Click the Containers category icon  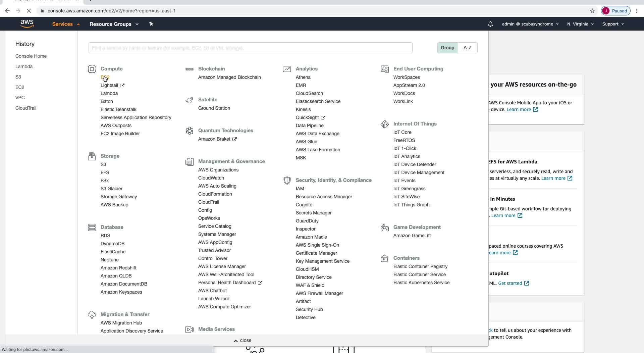385,258
